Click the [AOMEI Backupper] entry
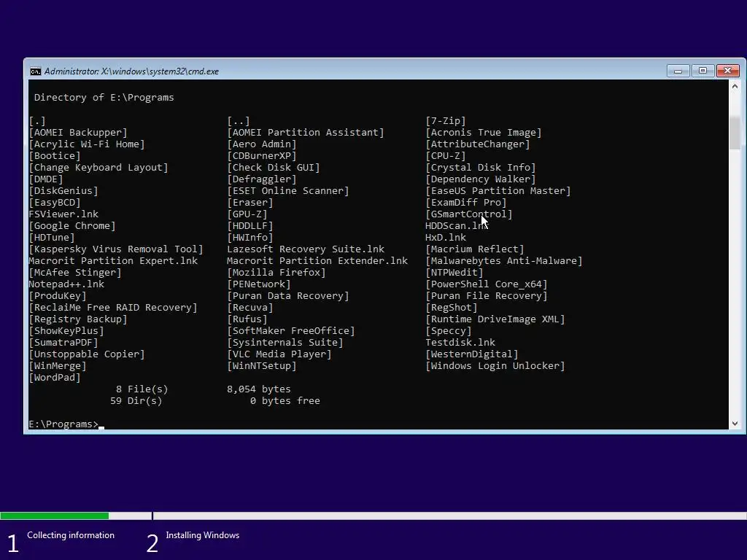 (x=78, y=133)
